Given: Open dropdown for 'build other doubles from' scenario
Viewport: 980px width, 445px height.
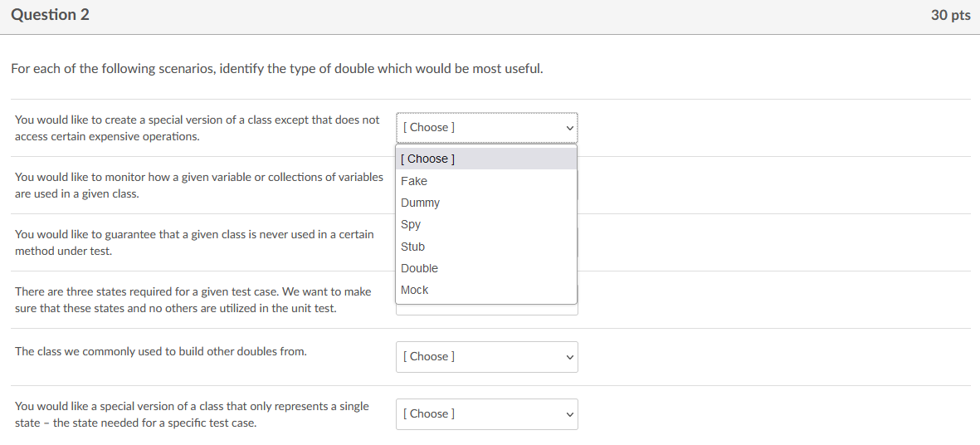Looking at the screenshot, I should pos(486,357).
